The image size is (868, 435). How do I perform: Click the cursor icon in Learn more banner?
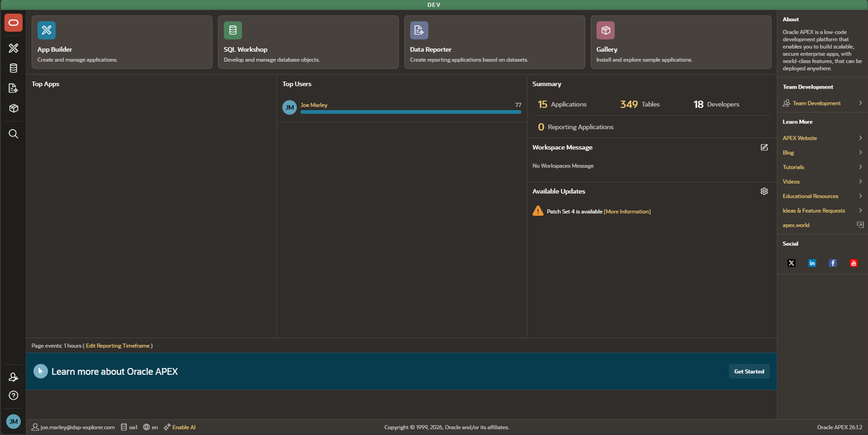41,371
